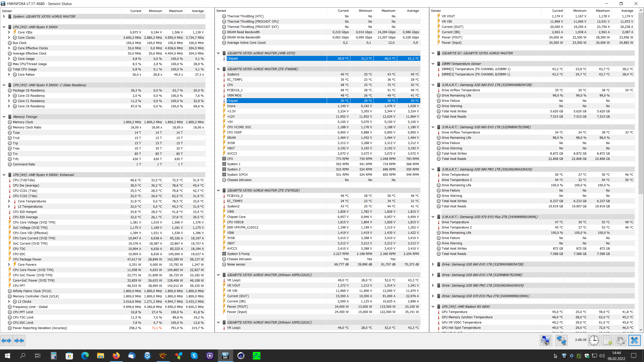Expand the Core Temperatures row
The image size is (644, 362).
point(9,201)
